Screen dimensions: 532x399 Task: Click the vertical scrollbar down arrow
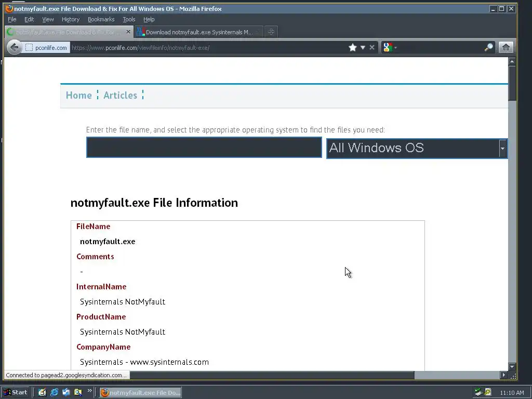pos(512,366)
